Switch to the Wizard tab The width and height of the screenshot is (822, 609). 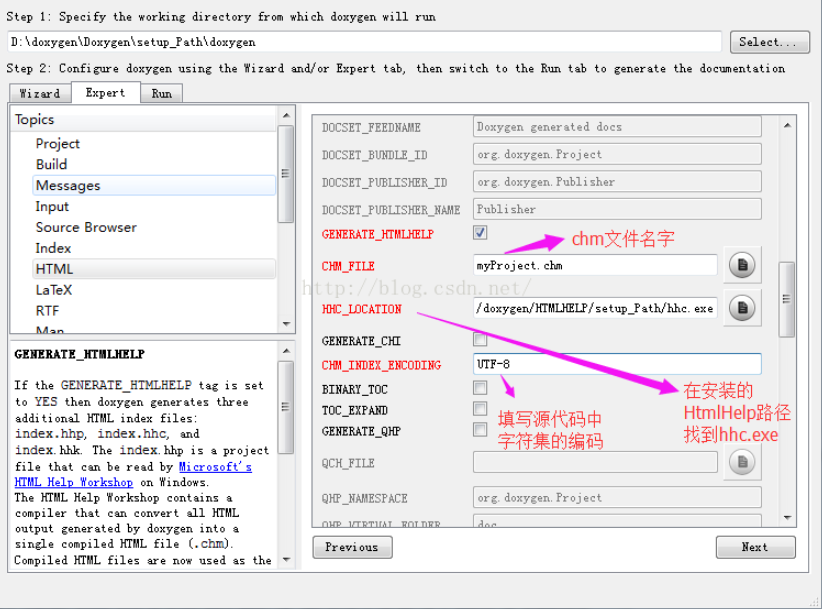point(40,93)
